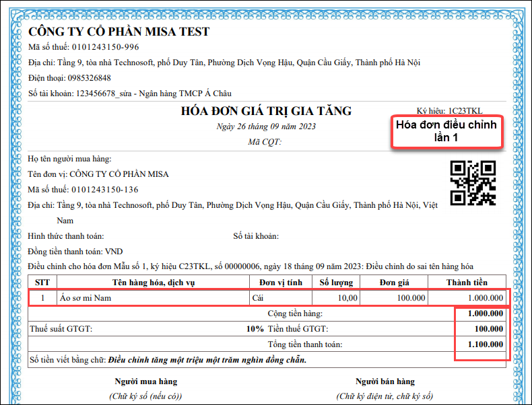Screen dimensions: 532x405
Task: Click the phone number 0985326848
Action: pos(90,78)
